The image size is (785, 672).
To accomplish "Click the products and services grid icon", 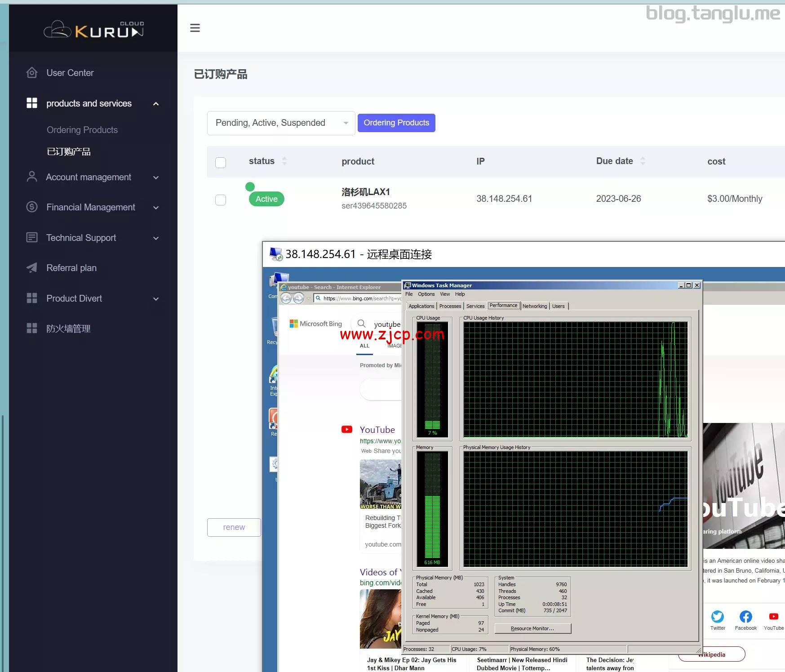I will (32, 103).
